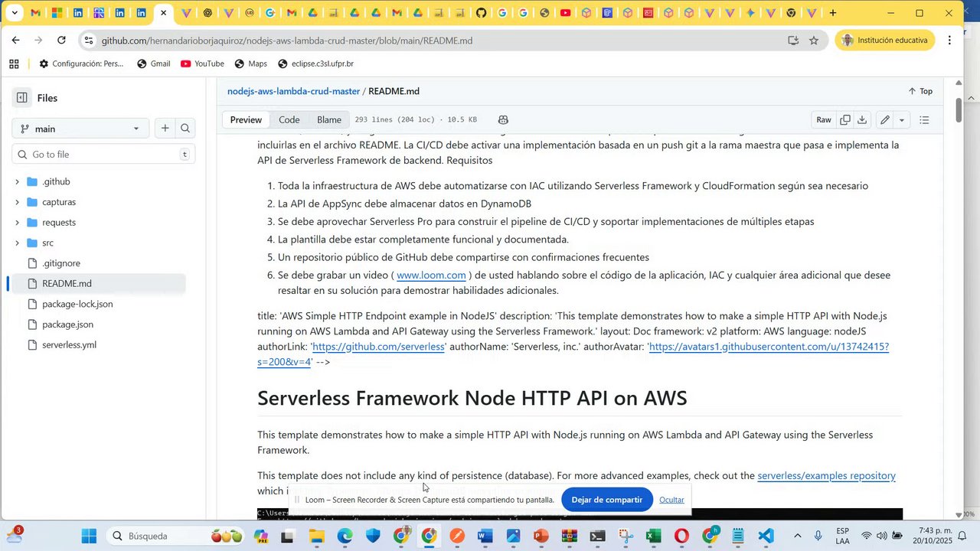Image resolution: width=980 pixels, height=551 pixels.
Task: Open PowerPoint from the taskbar
Action: point(541,536)
